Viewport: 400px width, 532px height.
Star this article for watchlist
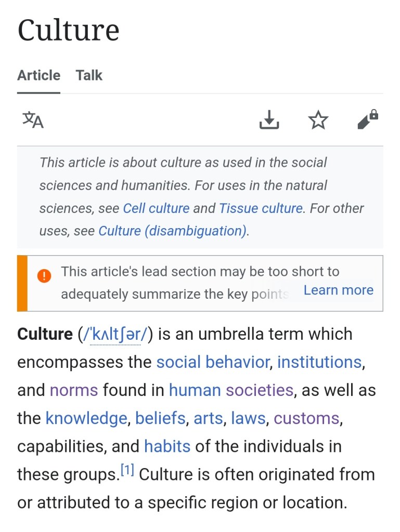point(318,120)
